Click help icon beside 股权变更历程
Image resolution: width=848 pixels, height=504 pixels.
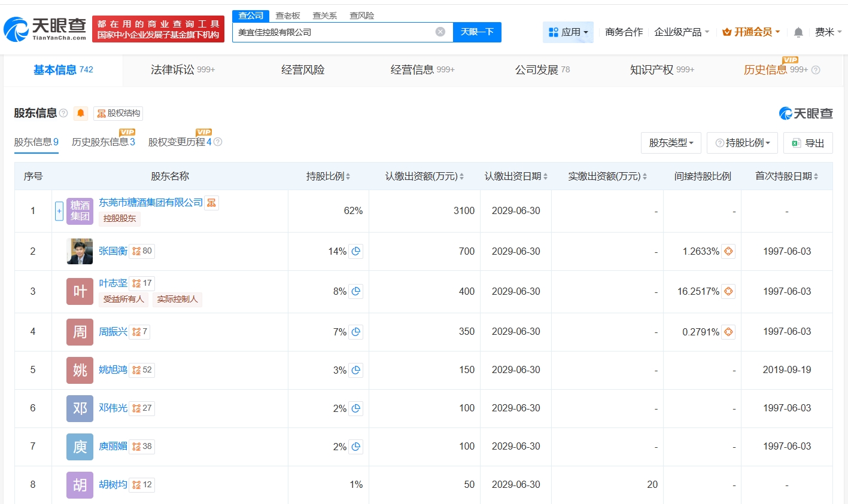[218, 142]
